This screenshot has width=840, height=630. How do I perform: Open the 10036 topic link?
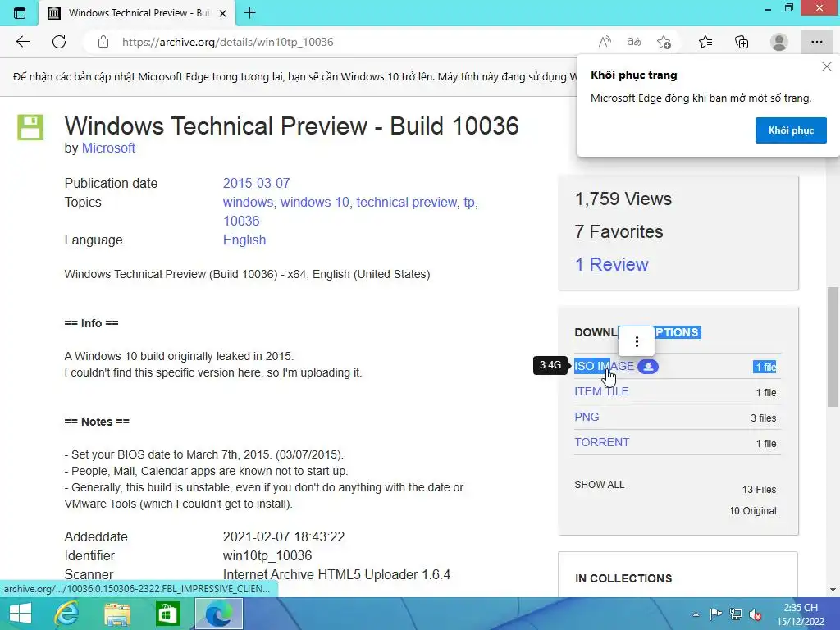coord(241,221)
